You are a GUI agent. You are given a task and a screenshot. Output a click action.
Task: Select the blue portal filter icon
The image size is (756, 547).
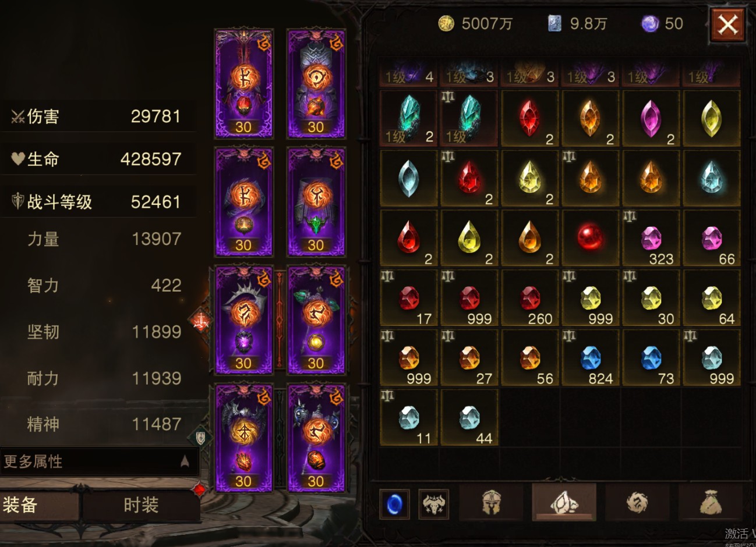point(394,503)
